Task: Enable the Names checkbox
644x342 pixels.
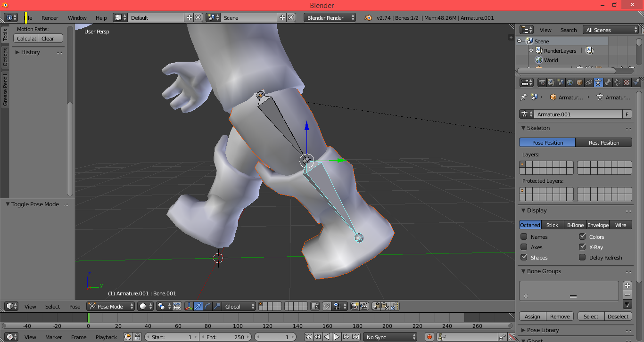Action: point(524,236)
